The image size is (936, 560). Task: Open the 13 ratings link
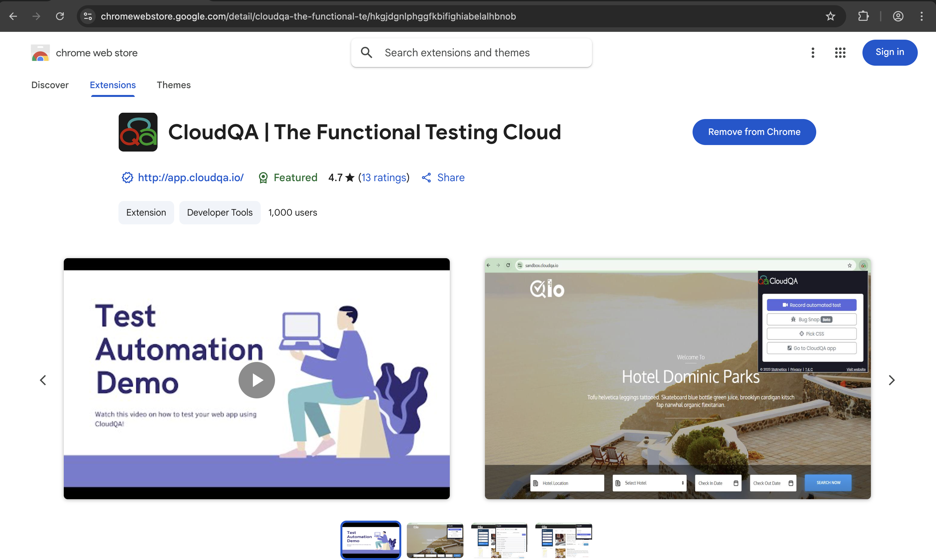[384, 177]
